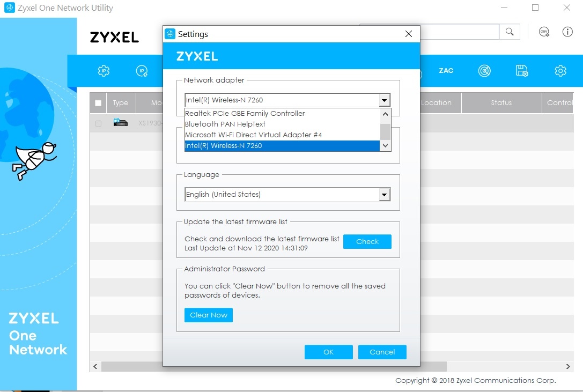Choose Bluetooth PAN HelpText adapter
Image resolution: width=583 pixels, height=392 pixels.
pyautogui.click(x=225, y=124)
